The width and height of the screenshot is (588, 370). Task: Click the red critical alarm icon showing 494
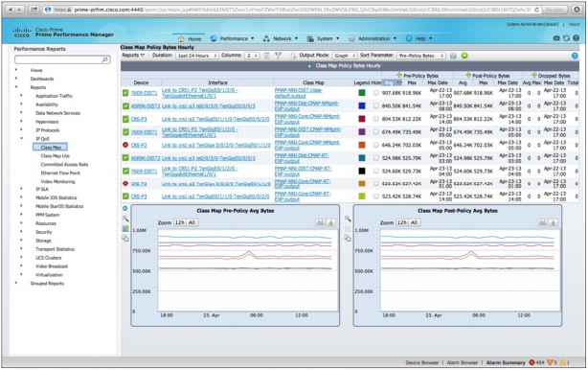point(531,362)
